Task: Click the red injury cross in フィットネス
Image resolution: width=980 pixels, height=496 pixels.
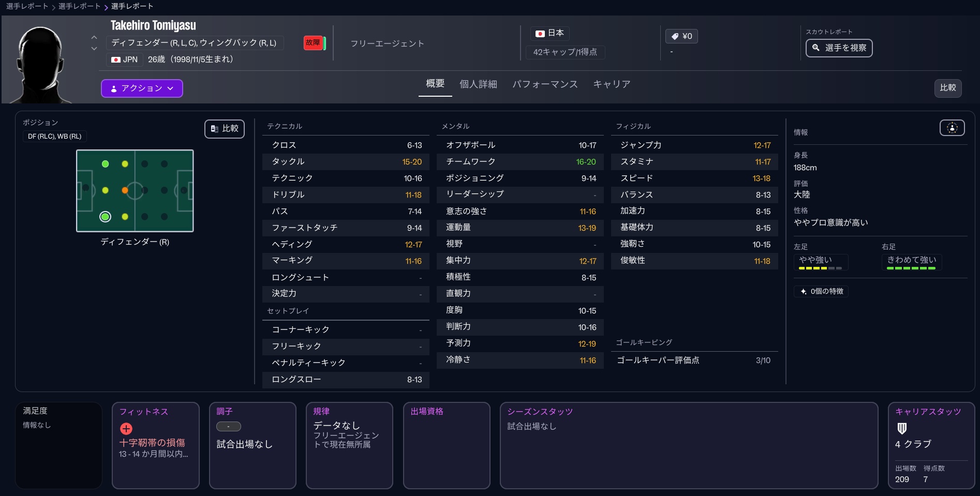Action: point(126,429)
